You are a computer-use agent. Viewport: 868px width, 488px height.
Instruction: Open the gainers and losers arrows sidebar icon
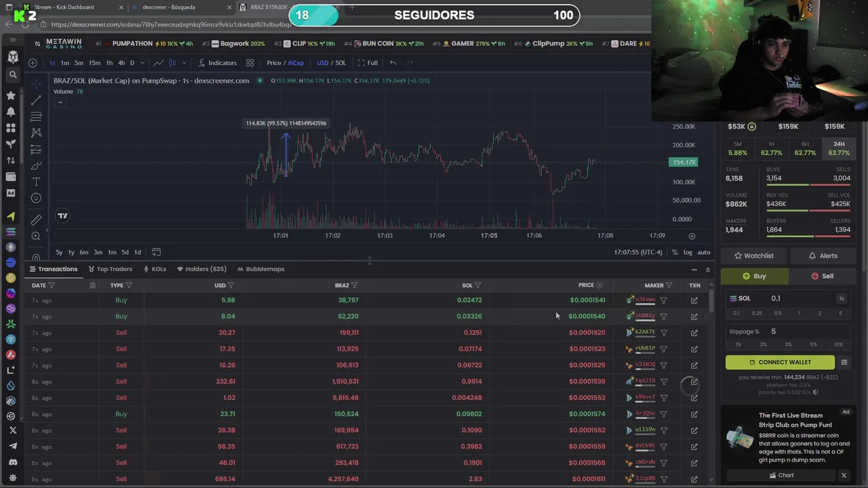[11, 160]
